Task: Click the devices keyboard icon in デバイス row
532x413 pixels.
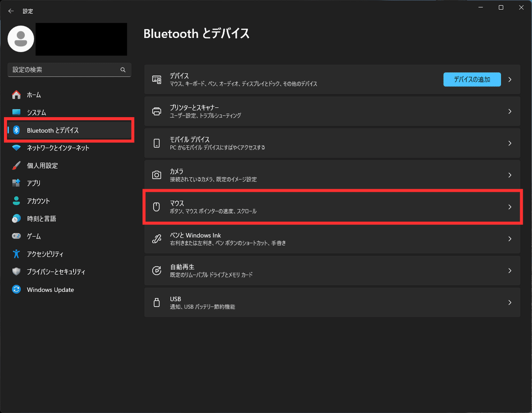Action: pyautogui.click(x=156, y=80)
